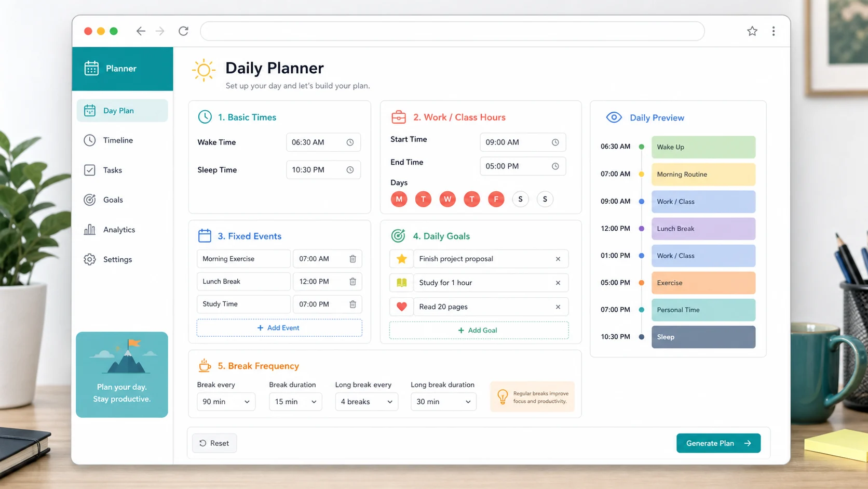Click heart icon on Read 20 pages

[x=401, y=307]
